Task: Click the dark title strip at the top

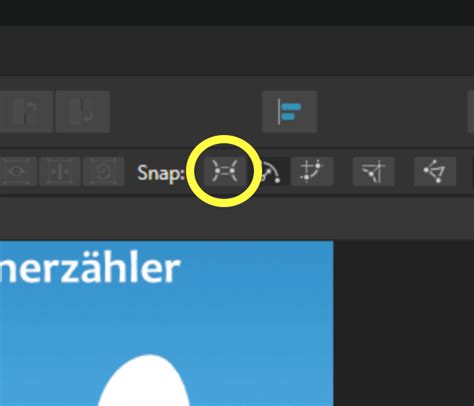Action: [x=237, y=13]
